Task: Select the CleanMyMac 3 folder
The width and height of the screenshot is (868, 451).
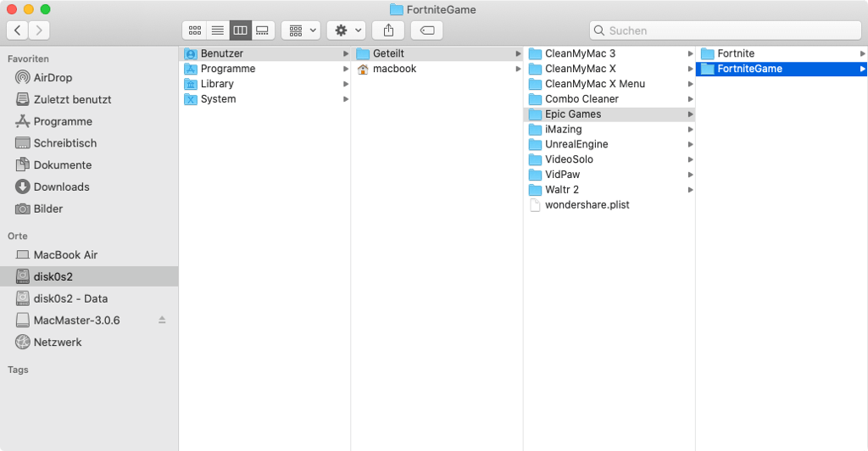Action: coord(610,53)
